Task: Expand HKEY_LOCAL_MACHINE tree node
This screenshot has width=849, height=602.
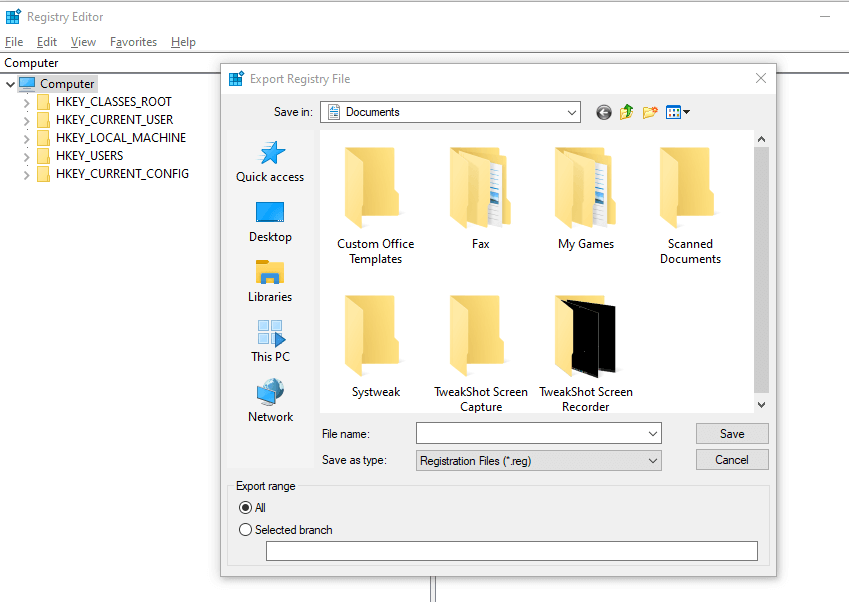Action: coord(26,138)
